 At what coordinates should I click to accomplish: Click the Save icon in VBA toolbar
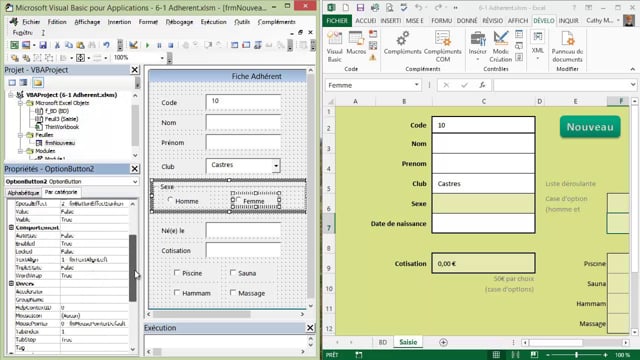43,45
